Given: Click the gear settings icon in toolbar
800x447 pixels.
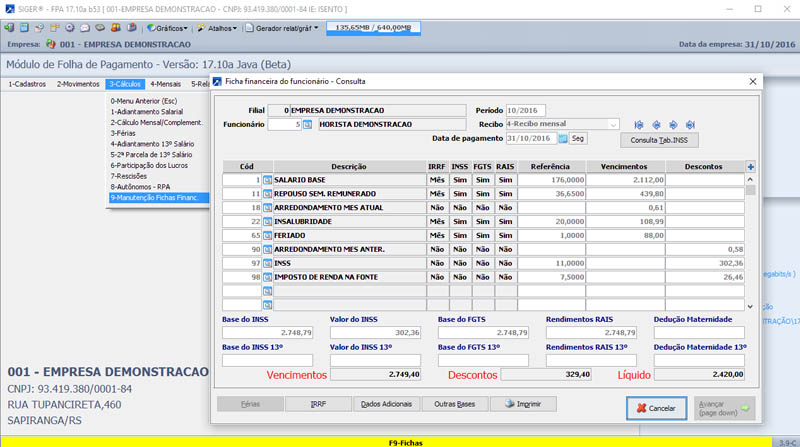Looking at the screenshot, I should click(70, 28).
